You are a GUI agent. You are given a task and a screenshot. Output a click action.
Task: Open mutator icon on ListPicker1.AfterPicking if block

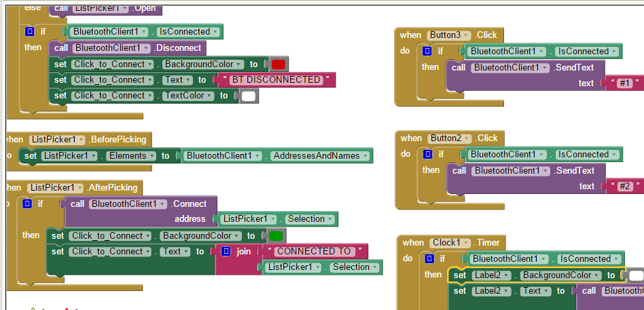tap(27, 204)
